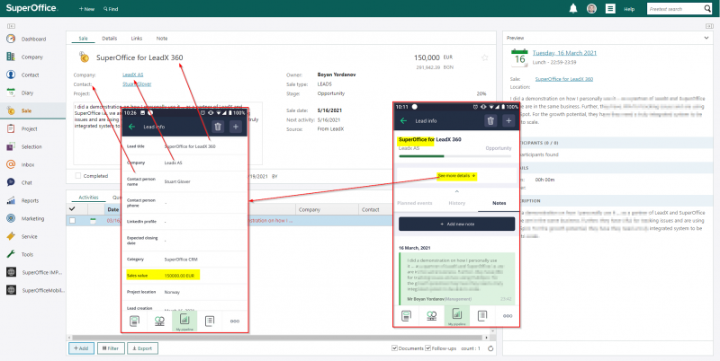Open the Tools wrench icon

pyautogui.click(x=11, y=254)
